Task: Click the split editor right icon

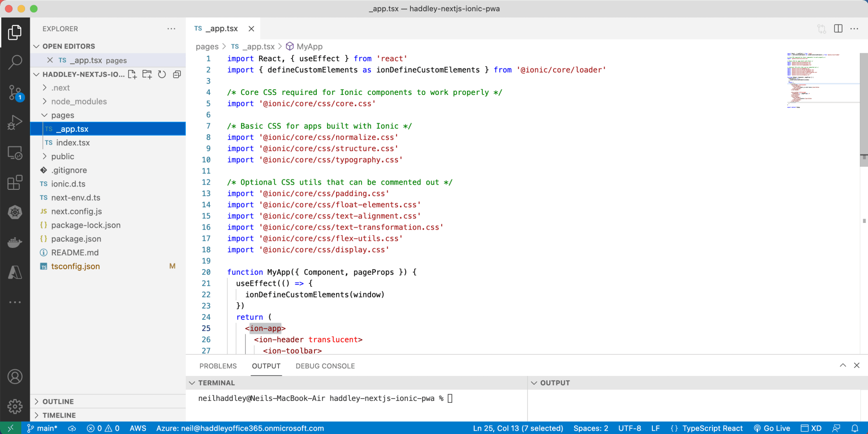Action: [x=838, y=29]
